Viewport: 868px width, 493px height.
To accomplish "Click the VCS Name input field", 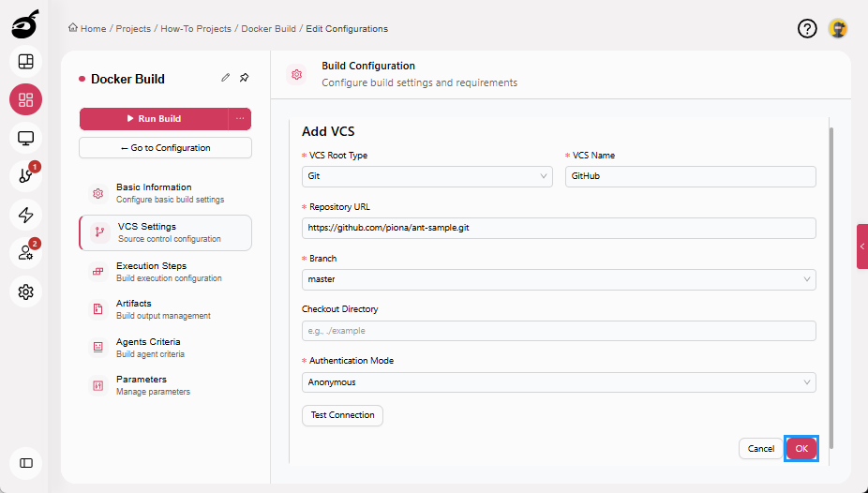I will [690, 176].
